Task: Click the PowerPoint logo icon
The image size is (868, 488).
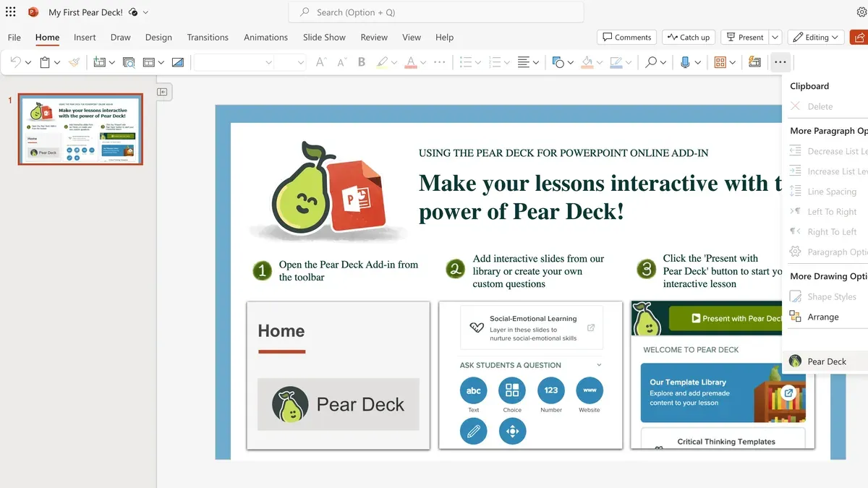Action: click(33, 12)
